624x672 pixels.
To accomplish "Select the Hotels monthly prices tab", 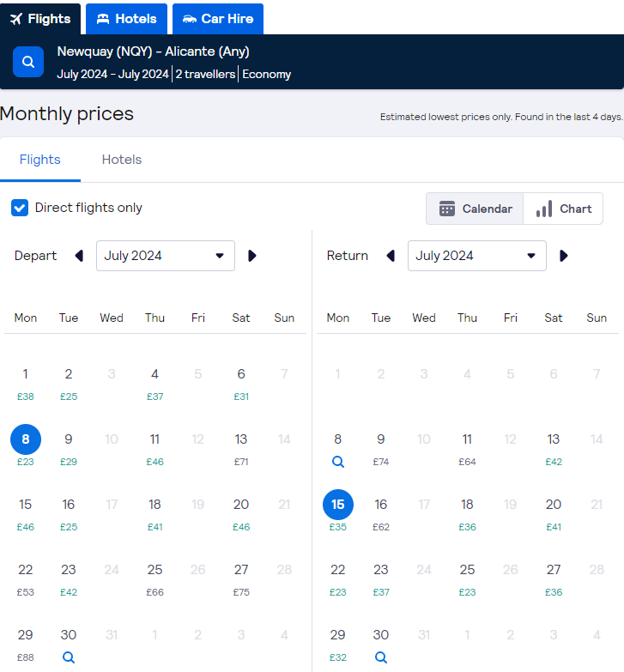I will (122, 160).
